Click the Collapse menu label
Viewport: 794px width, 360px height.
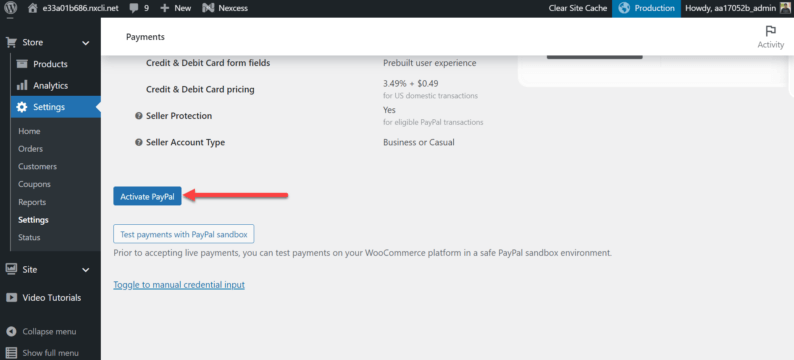(50, 332)
